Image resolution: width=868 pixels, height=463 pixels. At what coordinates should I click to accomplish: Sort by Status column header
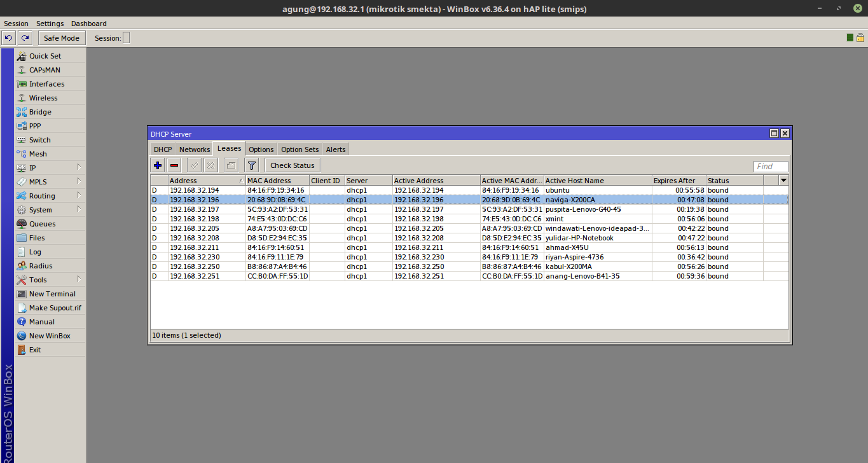click(734, 181)
